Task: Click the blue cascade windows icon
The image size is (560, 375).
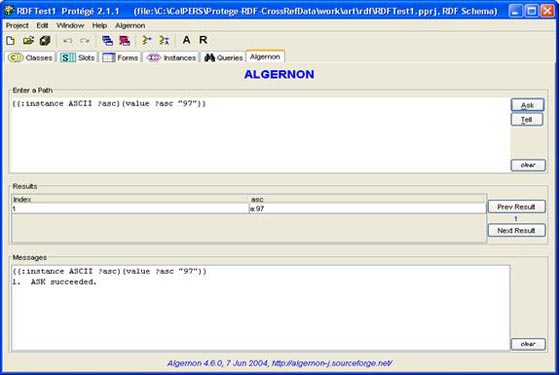Action: (x=107, y=40)
